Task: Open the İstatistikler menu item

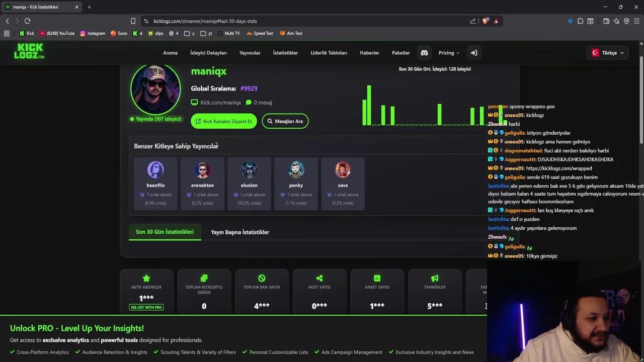Action: pos(285,53)
